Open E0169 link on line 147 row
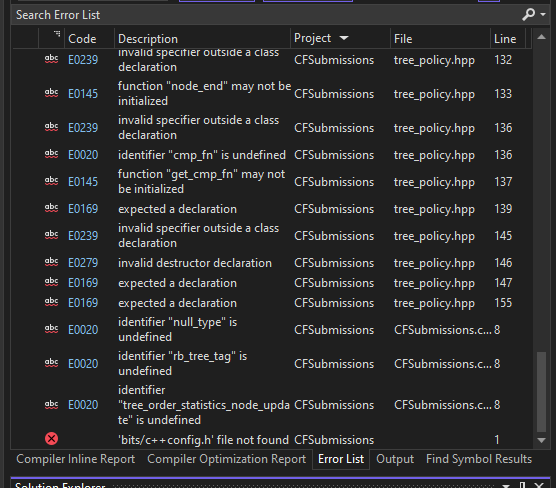The width and height of the screenshot is (556, 488). coord(83,283)
